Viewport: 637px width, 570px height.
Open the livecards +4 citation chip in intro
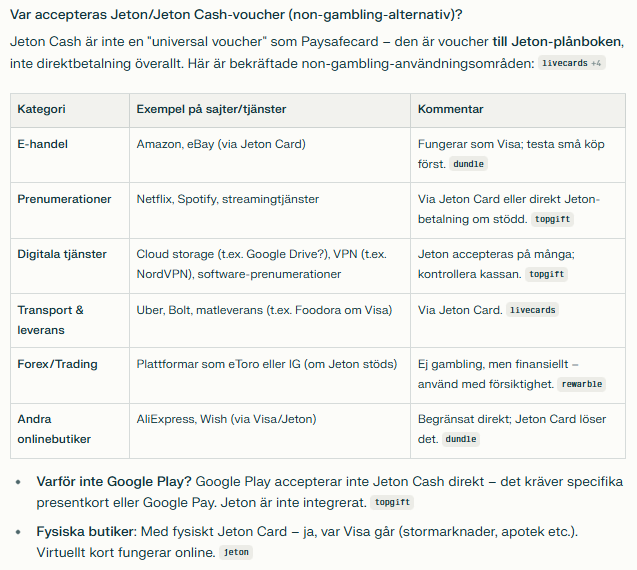572,63
